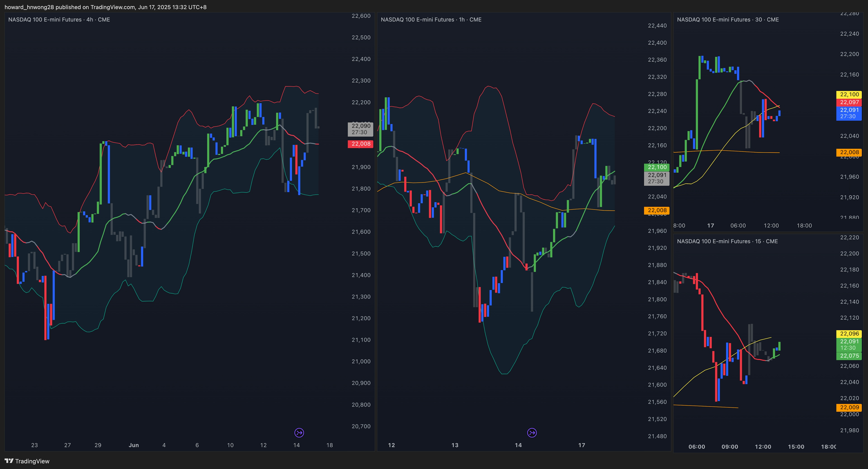868x469 pixels.
Task: Select the NASDAQ 100 E-mini Futures 15 title
Action: coord(727,241)
